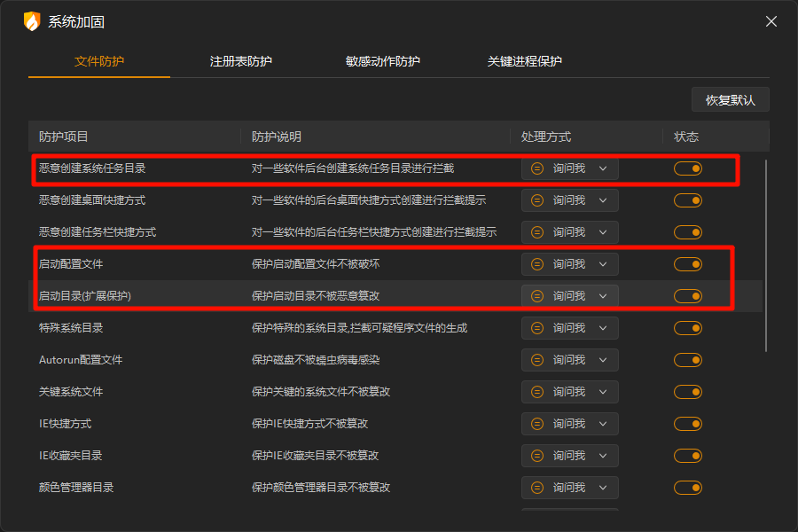
Task: Select the IE收藏夹目录 item name
Action: (x=71, y=456)
